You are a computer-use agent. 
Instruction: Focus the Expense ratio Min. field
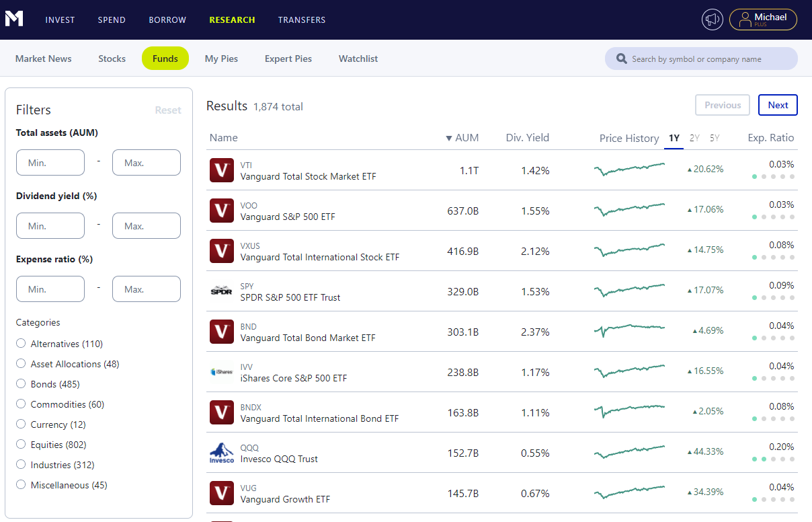50,289
